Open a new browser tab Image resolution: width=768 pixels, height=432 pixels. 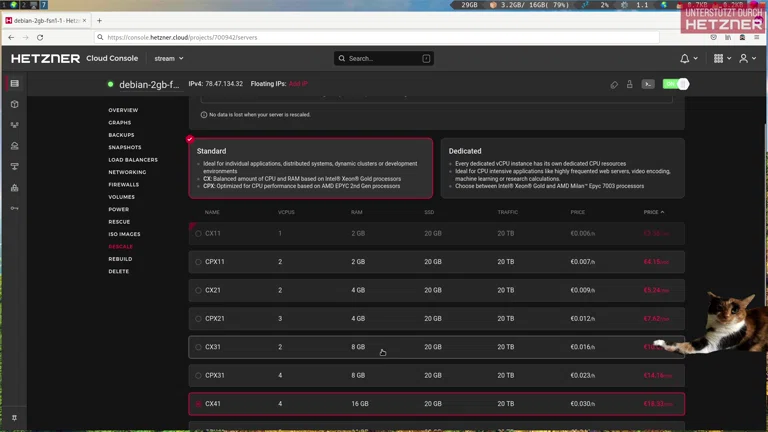pos(99,21)
